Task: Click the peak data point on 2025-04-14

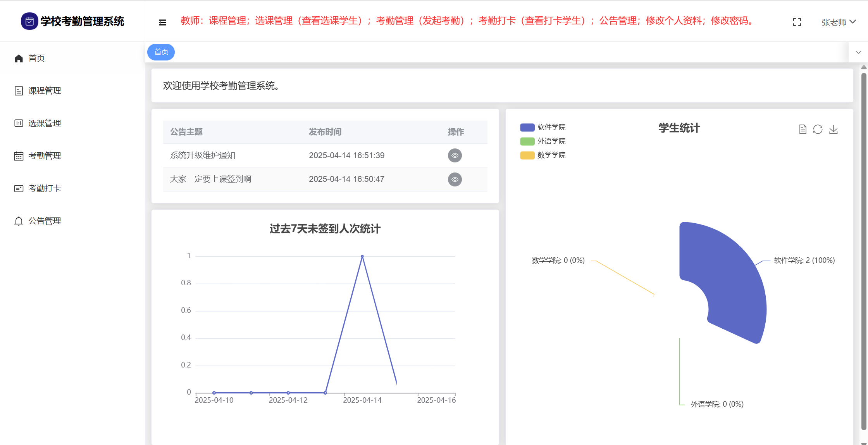Action: (x=362, y=257)
